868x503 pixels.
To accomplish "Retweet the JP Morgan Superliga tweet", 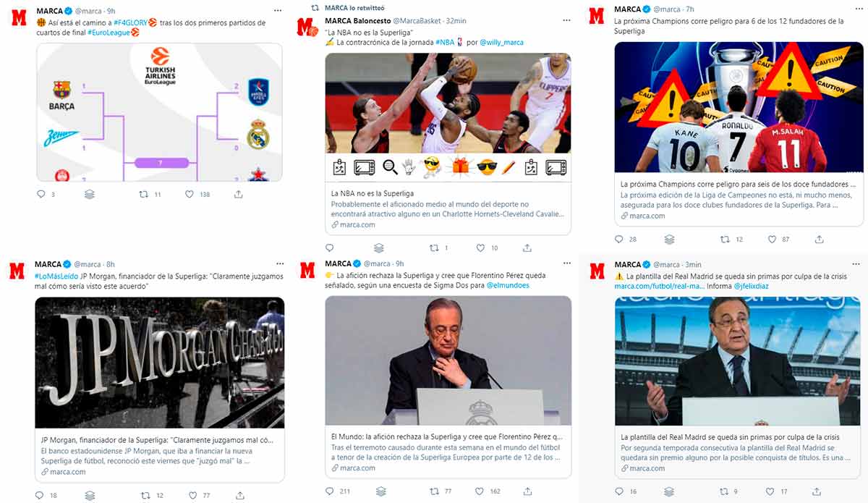I will coord(145,496).
